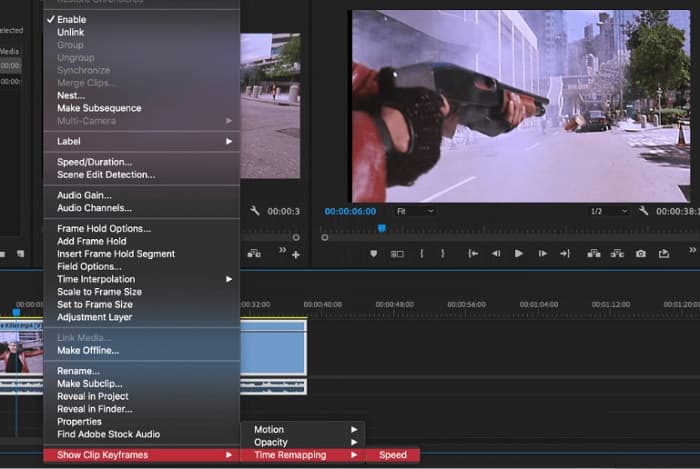
Task: Open the 1/2 playback resolution dropdown
Action: tap(609, 211)
